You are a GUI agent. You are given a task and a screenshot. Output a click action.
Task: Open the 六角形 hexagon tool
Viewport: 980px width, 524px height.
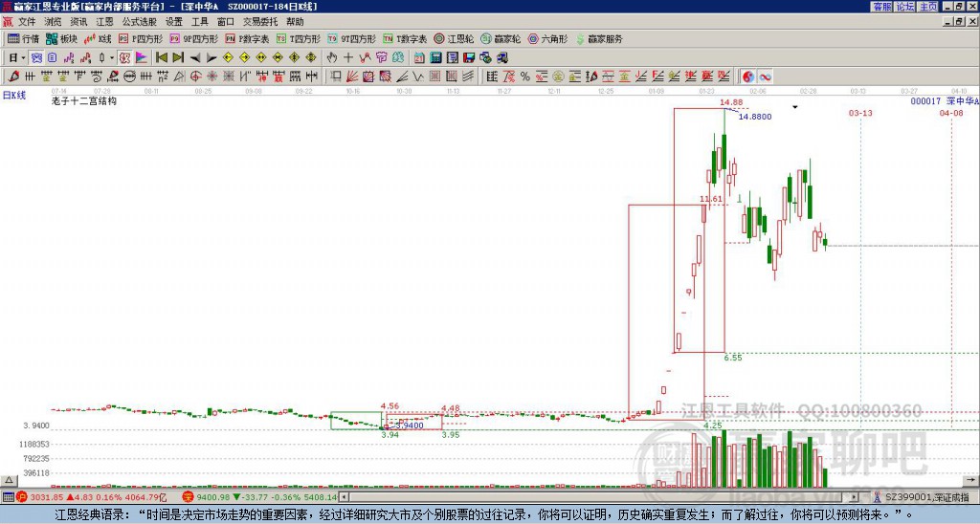547,38
